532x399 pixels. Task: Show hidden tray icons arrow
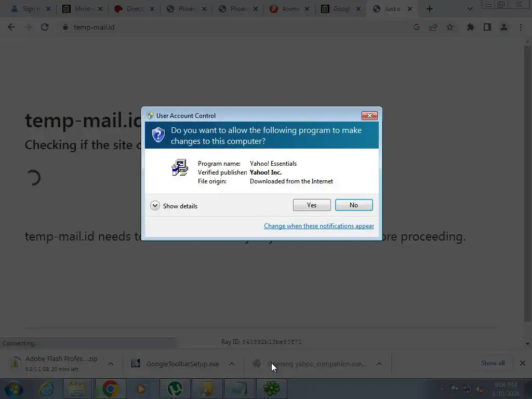click(x=442, y=389)
